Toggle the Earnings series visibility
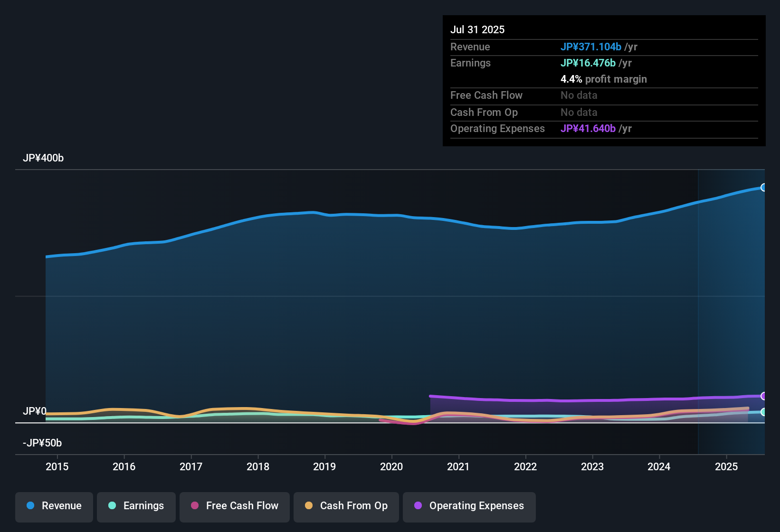The image size is (780, 532). coord(136,506)
